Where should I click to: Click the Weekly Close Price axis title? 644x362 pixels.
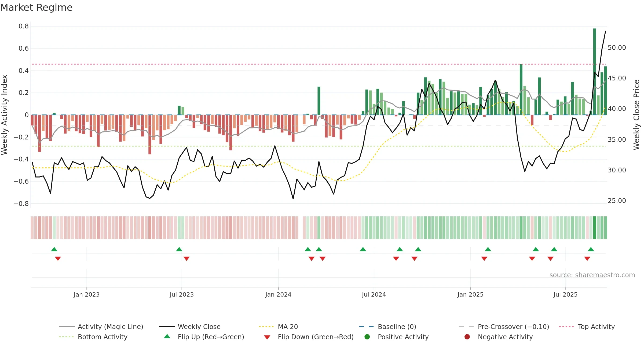tap(636, 115)
